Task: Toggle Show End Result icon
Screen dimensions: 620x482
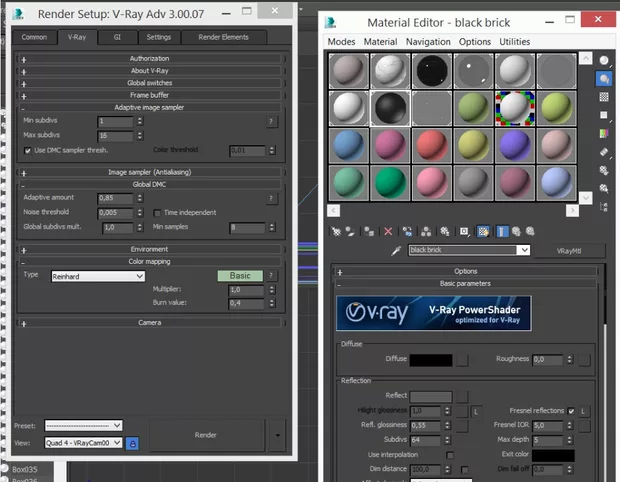Action: click(502, 231)
